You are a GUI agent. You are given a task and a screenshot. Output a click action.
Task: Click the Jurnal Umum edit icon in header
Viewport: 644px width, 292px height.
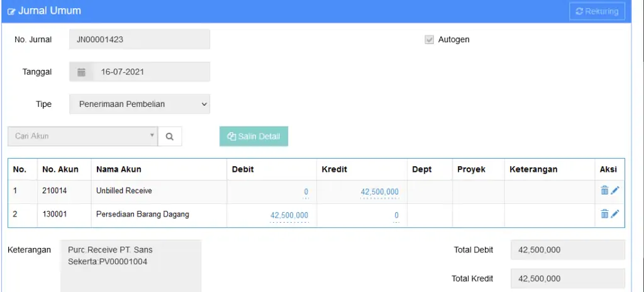(11, 11)
